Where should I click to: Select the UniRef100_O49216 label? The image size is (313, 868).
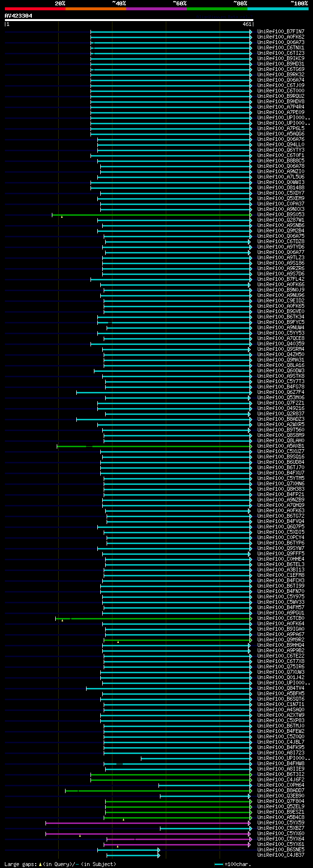[281, 409]
